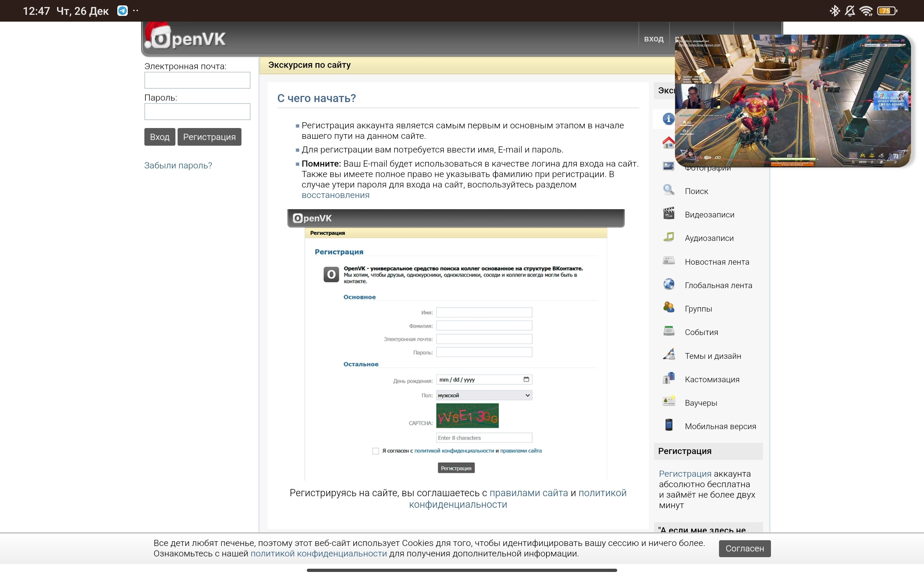Open the мужской gender dropdown
The height and width of the screenshot is (577, 924).
(484, 395)
